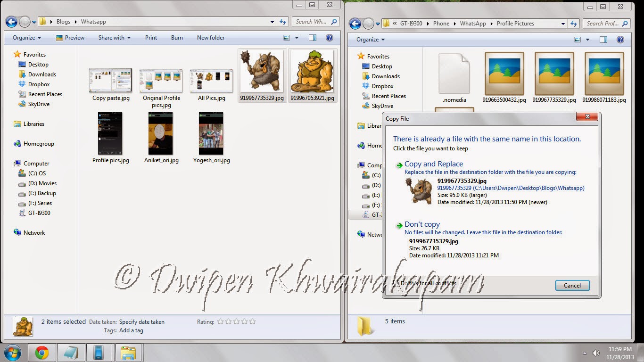The image size is (644, 362).
Task: Click Print in the toolbar
Action: click(x=151, y=38)
